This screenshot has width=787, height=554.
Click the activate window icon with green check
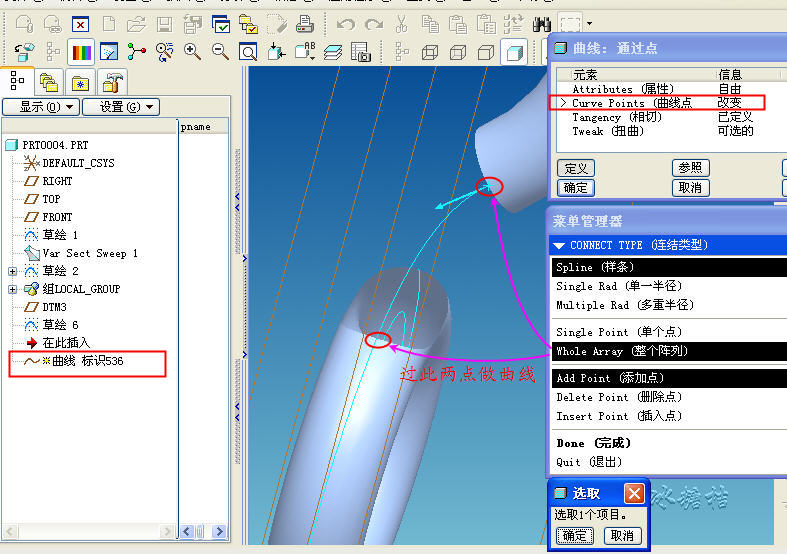click(220, 24)
